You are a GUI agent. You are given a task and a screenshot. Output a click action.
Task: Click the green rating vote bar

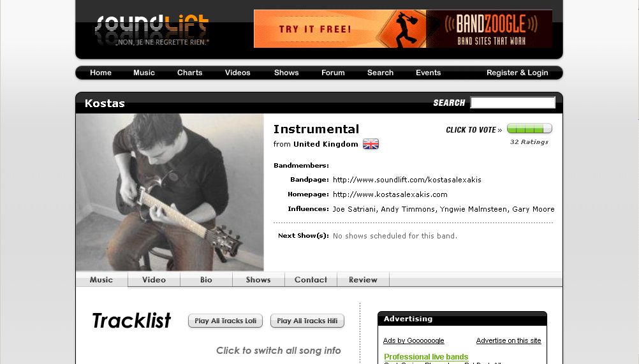pyautogui.click(x=529, y=129)
